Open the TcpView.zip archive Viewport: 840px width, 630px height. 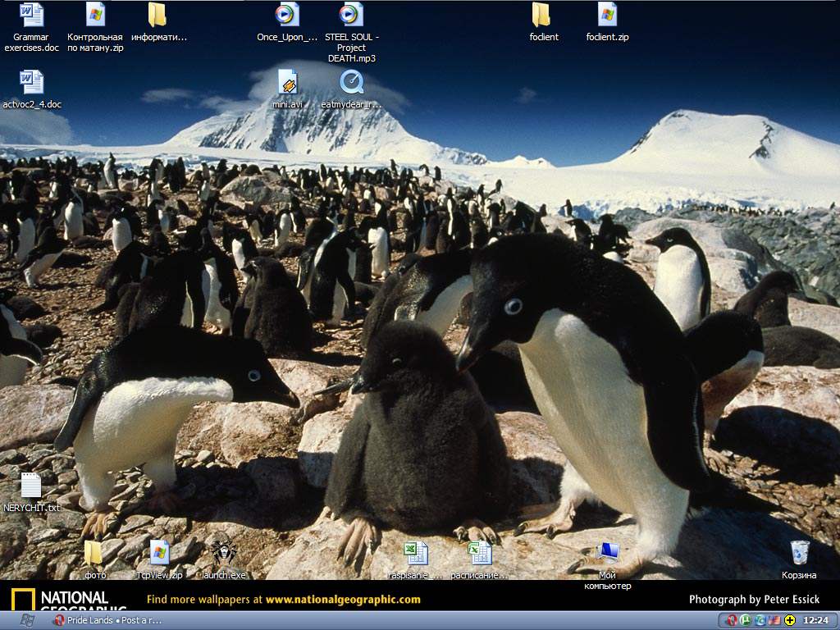(159, 553)
